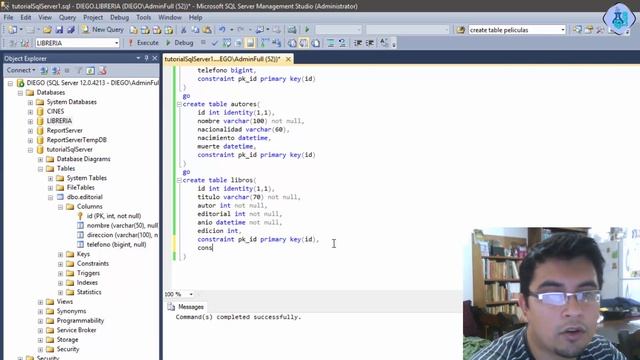The width and height of the screenshot is (640, 360).
Task: Select the 'id (PK, int, not null)' column
Action: point(113,216)
